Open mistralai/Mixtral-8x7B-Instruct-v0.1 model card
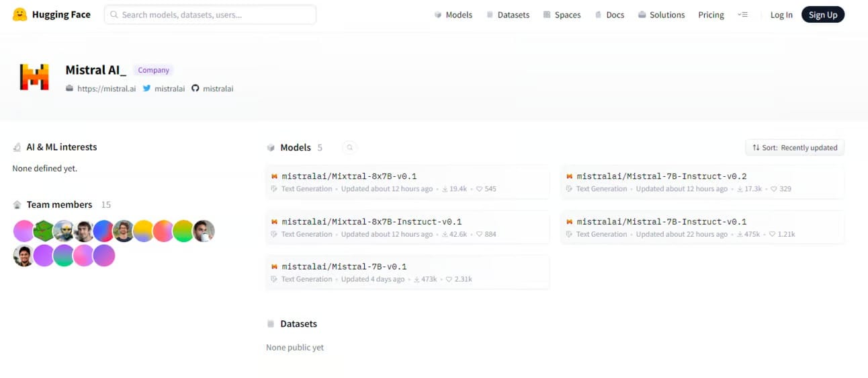868x378 pixels. coord(408,227)
